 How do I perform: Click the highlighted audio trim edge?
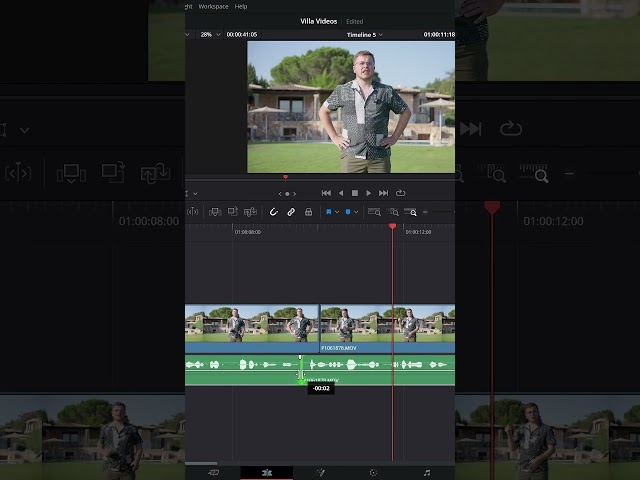[301, 370]
